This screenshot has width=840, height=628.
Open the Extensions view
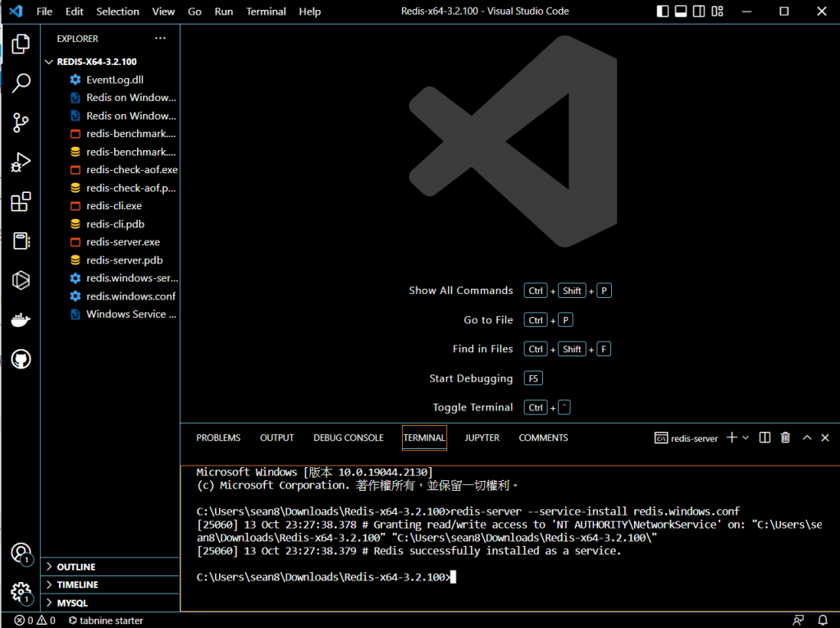[21, 202]
